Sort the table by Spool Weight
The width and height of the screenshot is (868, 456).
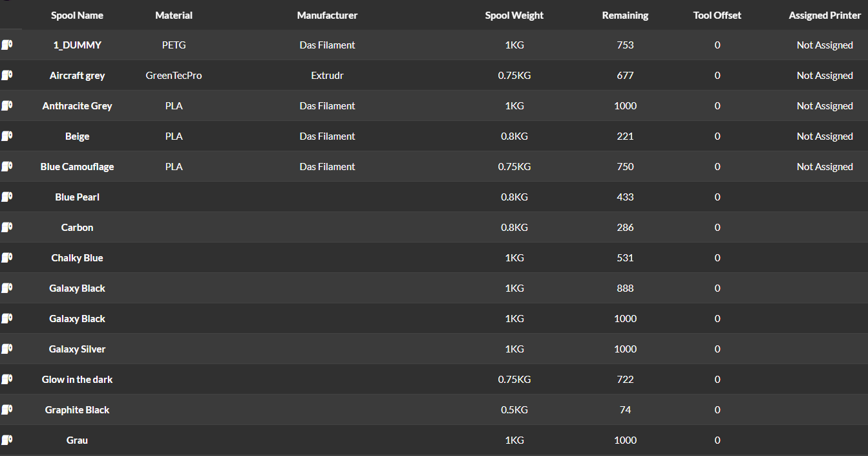[514, 15]
